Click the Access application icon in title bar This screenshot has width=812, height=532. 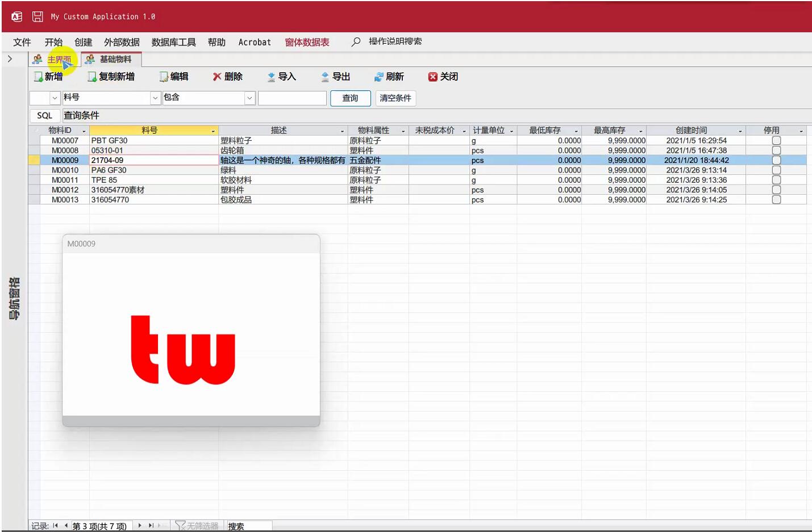tap(17, 16)
